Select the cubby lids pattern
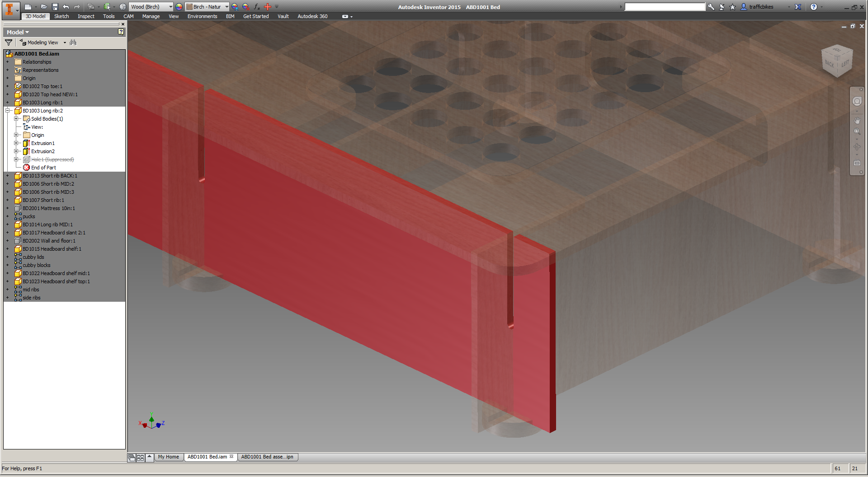The image size is (868, 477). tap(33, 257)
